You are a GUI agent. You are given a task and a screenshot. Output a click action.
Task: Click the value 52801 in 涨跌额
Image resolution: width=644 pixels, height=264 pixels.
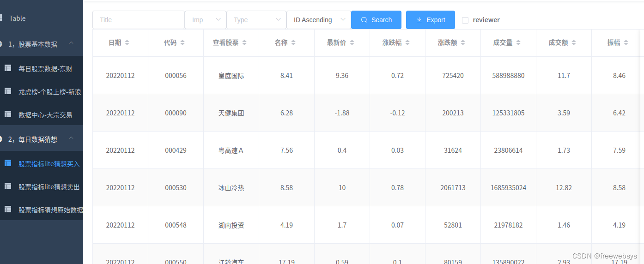coord(453,225)
